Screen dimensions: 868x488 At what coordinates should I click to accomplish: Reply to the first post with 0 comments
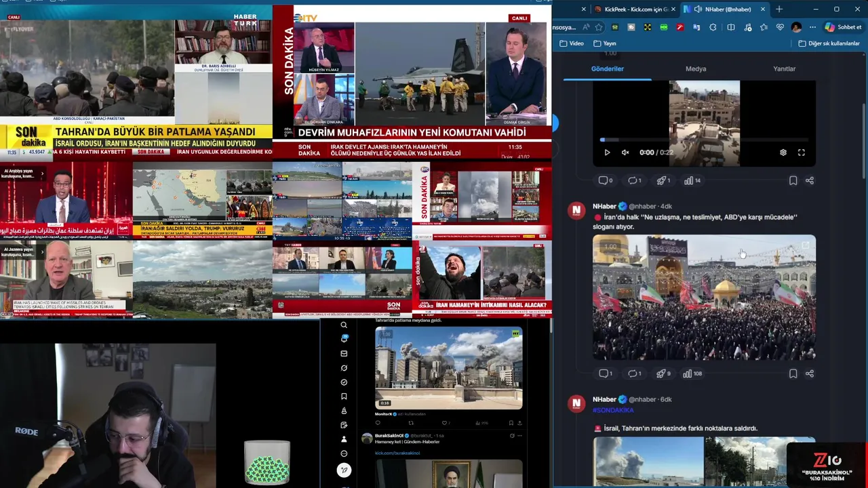pyautogui.click(x=606, y=180)
